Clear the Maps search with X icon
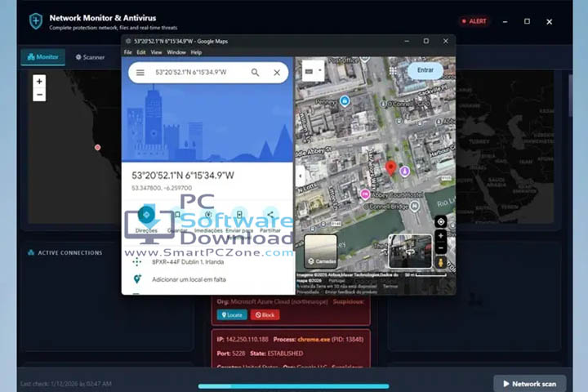The width and height of the screenshot is (588, 392). tap(277, 73)
